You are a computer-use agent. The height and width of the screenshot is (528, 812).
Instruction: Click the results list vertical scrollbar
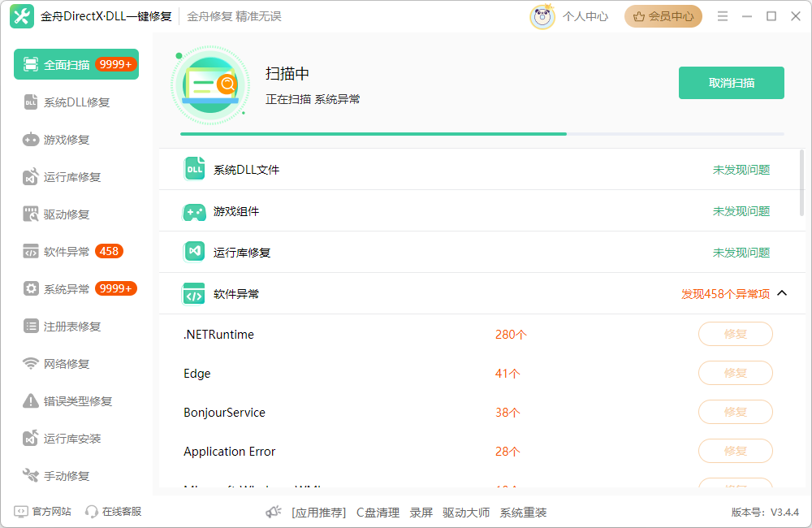(x=801, y=183)
